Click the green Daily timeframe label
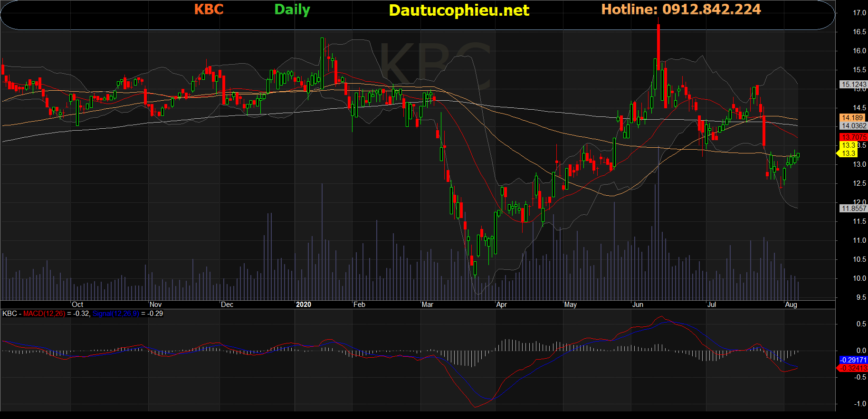Image resolution: width=868 pixels, height=419 pixels. tap(292, 10)
